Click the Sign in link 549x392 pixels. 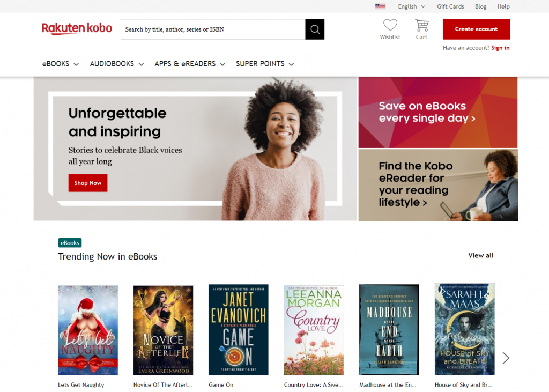point(500,48)
